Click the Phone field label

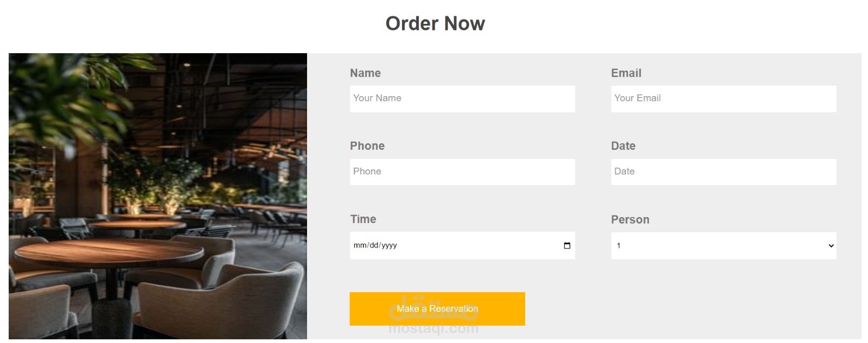(367, 146)
